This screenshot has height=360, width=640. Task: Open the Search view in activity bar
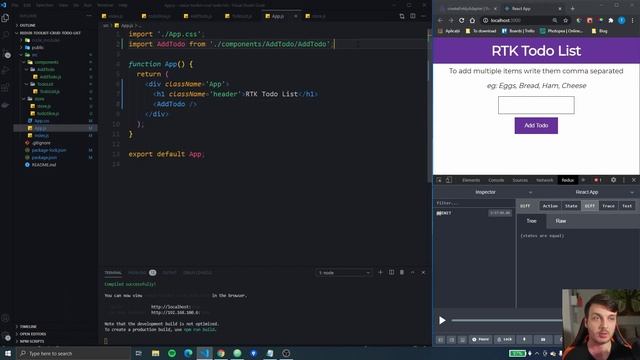5,36
